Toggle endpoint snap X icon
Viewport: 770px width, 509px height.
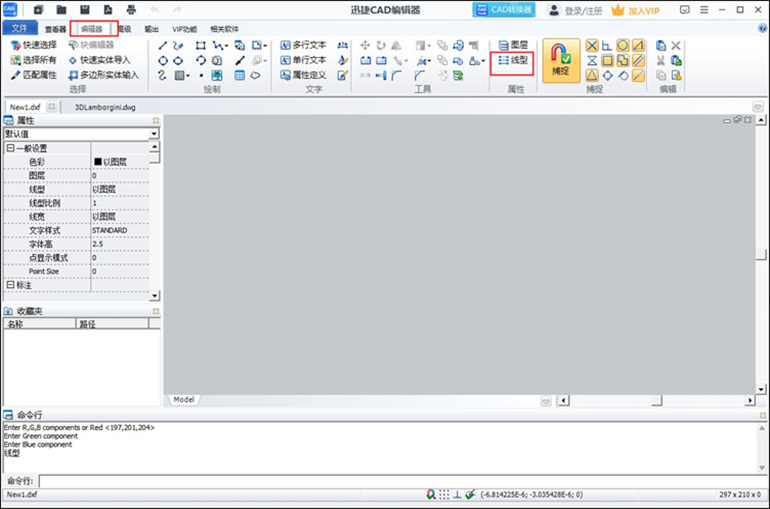592,46
